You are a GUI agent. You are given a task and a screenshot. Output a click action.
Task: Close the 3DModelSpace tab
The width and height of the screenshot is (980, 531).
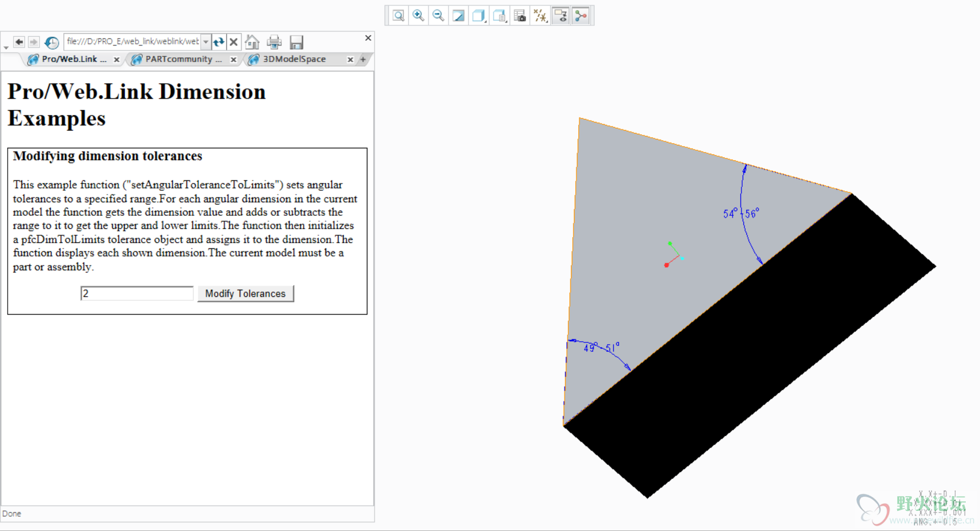350,60
